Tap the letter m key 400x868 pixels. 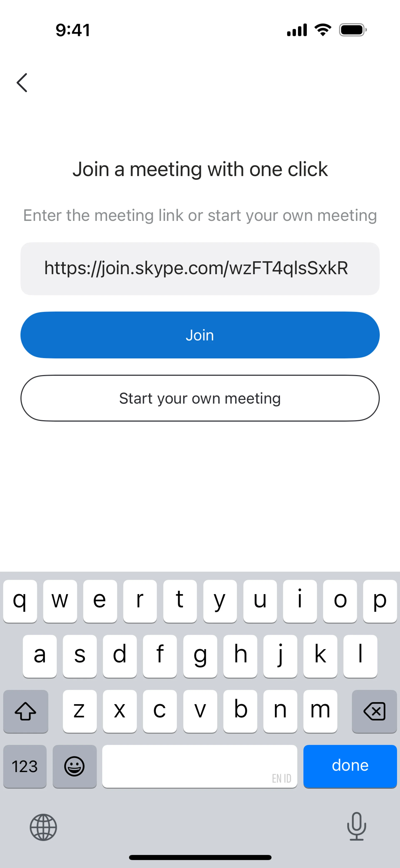[x=320, y=711]
